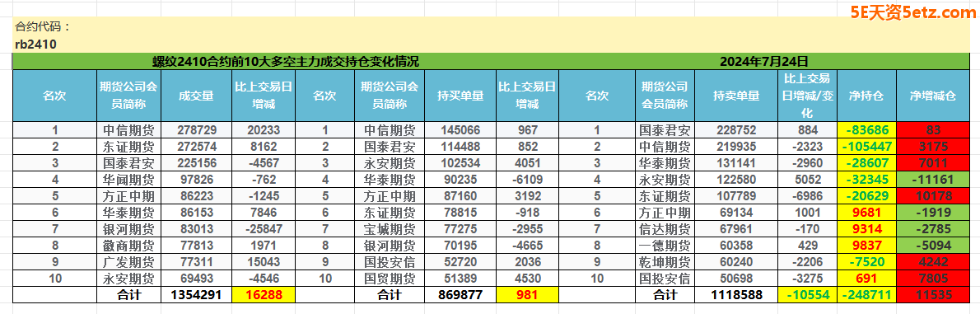This screenshot has height=314, width=980.
Task: Click the date cell 2024年7月24日
Action: coord(763,61)
